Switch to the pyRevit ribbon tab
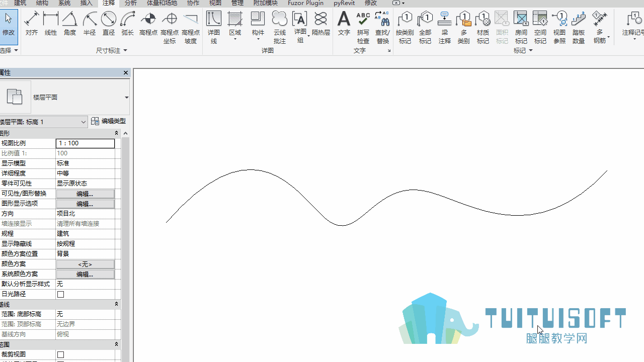Screen dimensions: 644x362 (344, 3)
